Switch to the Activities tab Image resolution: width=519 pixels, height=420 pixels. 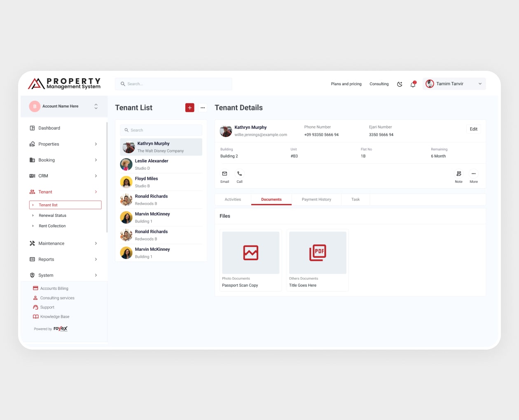click(233, 199)
